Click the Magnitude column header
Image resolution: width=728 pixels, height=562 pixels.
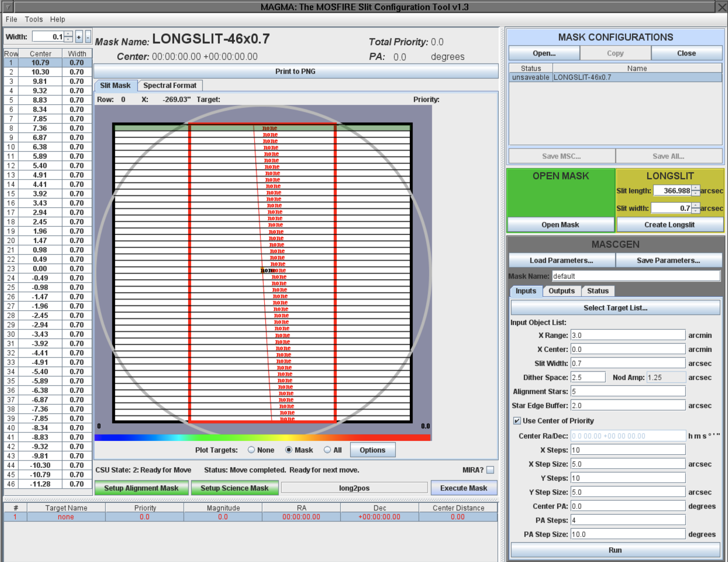point(223,508)
